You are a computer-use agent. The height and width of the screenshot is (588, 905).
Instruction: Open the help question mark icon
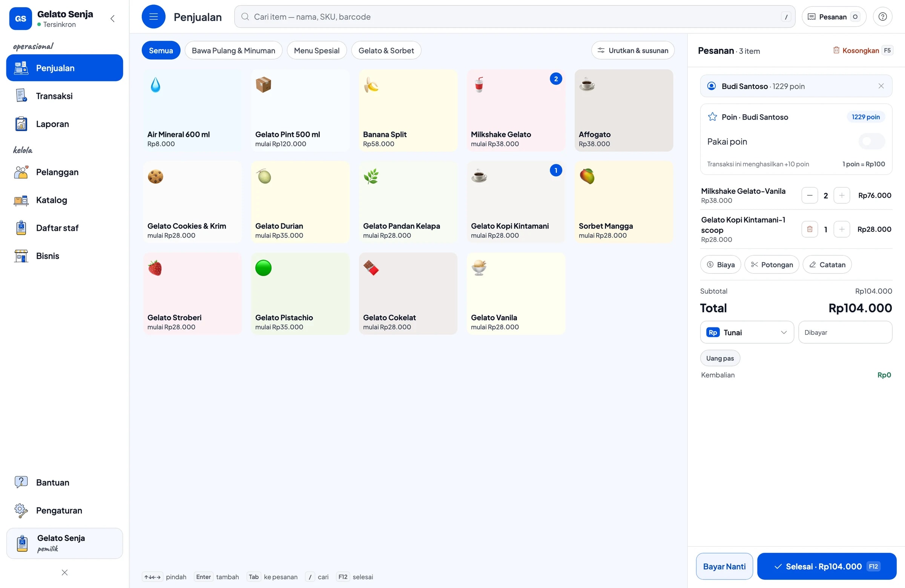pos(883,17)
